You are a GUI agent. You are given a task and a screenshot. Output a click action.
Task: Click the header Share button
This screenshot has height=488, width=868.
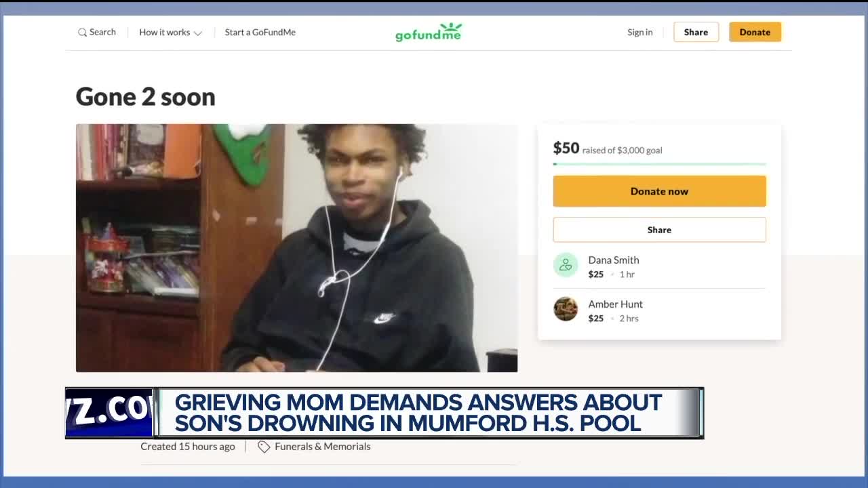pos(696,32)
